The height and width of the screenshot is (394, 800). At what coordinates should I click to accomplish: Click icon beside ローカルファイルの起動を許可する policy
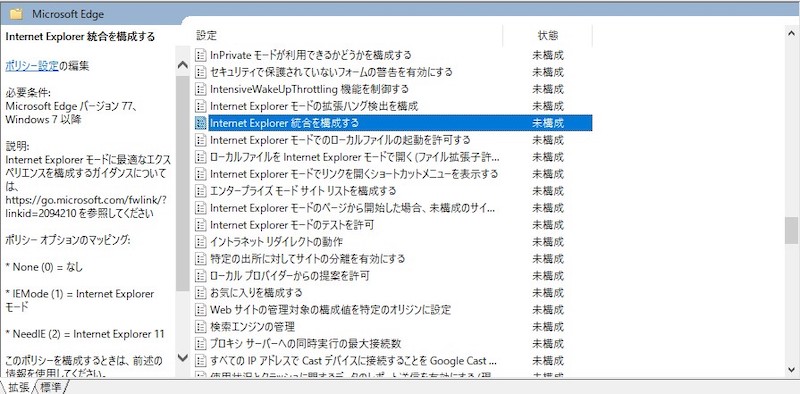pos(201,140)
